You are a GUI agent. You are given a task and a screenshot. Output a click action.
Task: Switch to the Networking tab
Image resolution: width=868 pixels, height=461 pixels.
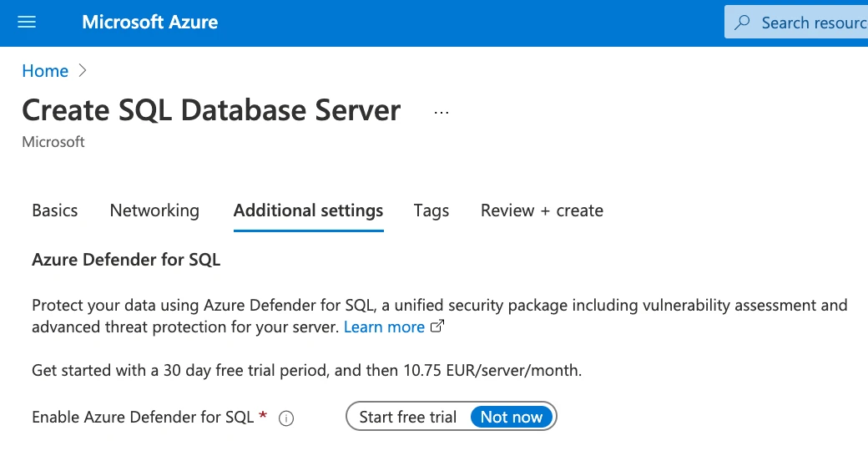pyautogui.click(x=154, y=210)
